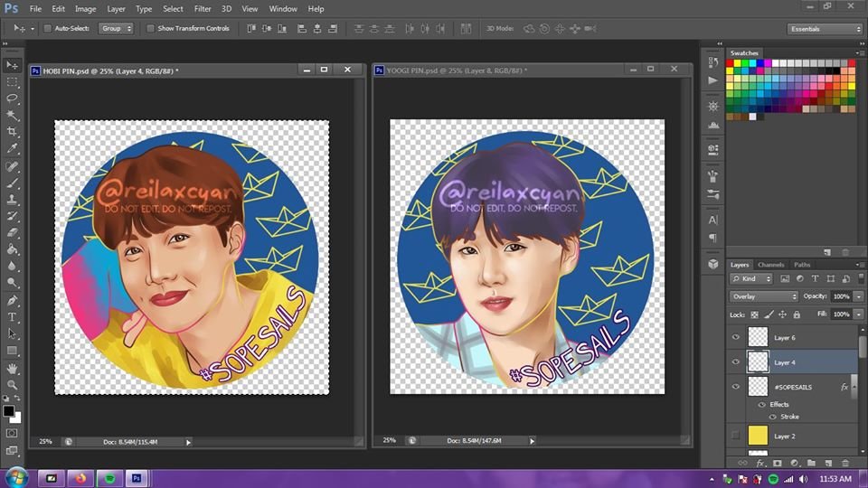Toggle the Lock all padlock

point(797,314)
